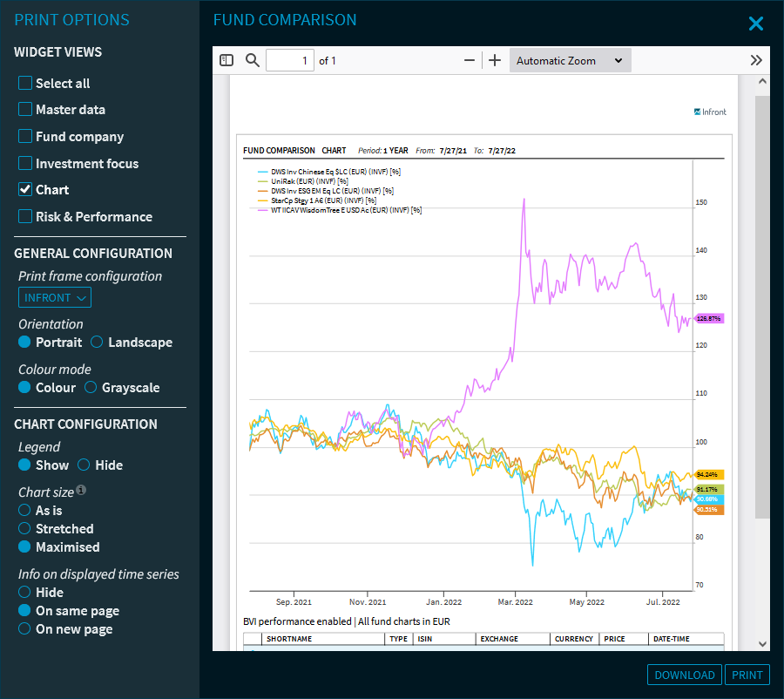
Task: Click the PRINT button
Action: [x=747, y=675]
